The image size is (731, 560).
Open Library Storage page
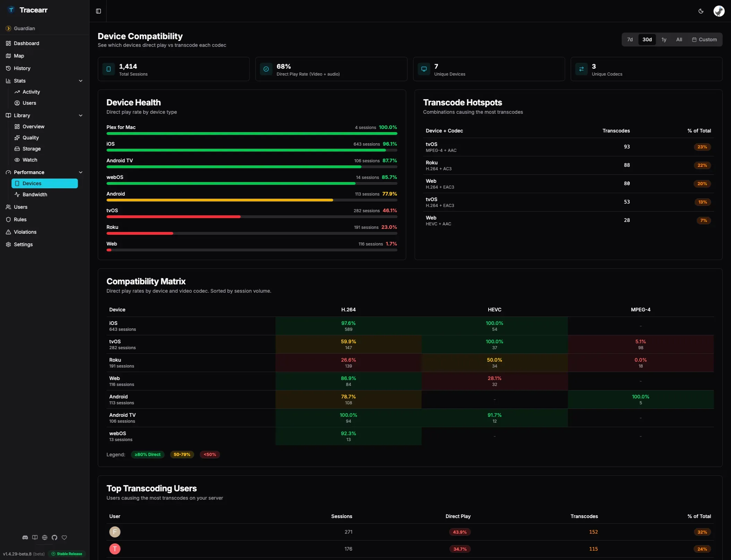44,149
